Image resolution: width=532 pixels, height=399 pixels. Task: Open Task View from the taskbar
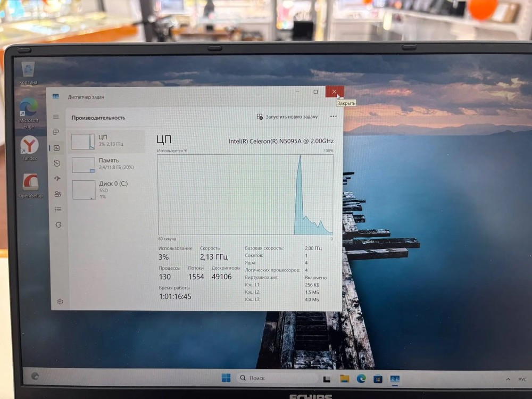[327, 379]
